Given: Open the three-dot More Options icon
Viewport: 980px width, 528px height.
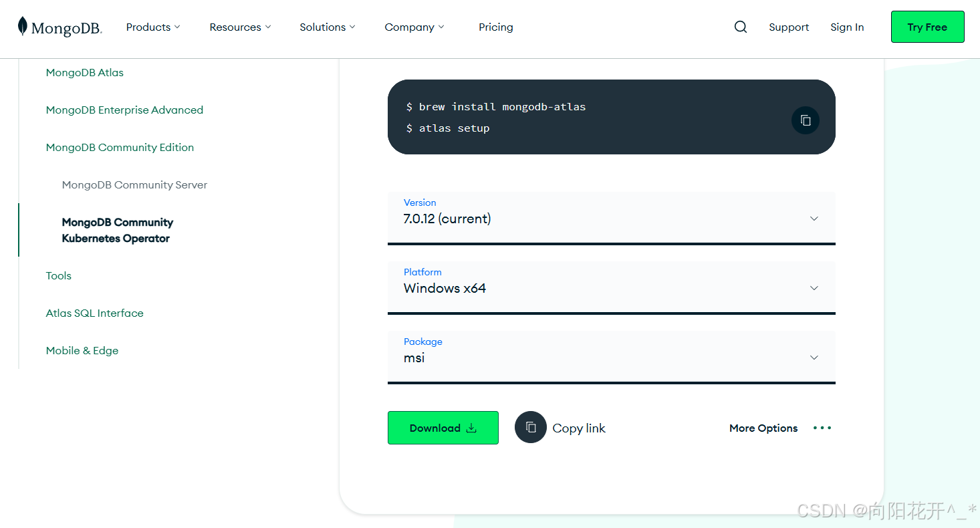Looking at the screenshot, I should [822, 428].
